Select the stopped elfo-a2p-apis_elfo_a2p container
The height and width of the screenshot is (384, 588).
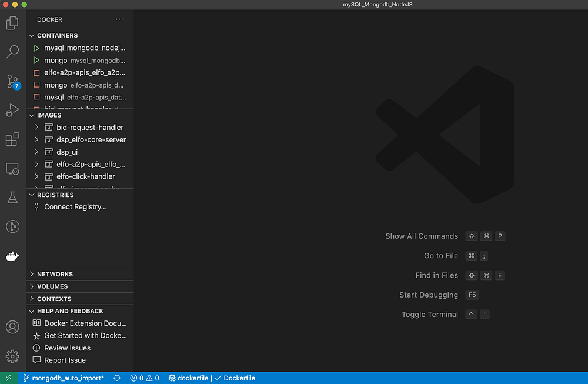(80, 73)
